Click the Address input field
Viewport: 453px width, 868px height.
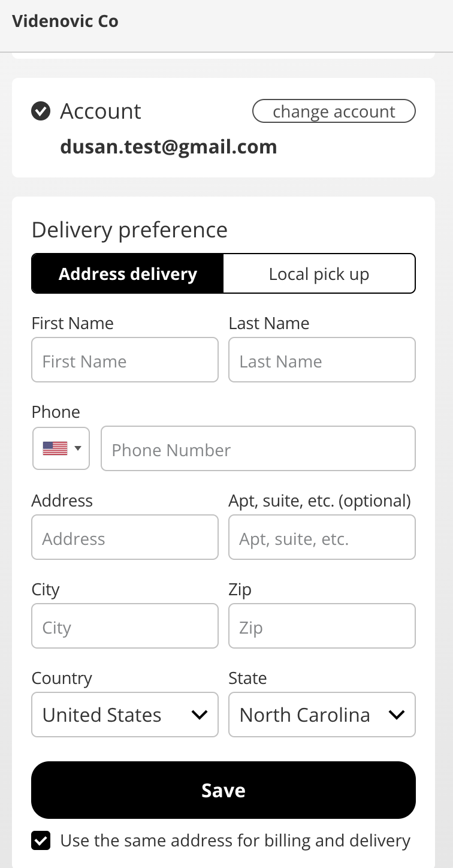[x=125, y=537]
